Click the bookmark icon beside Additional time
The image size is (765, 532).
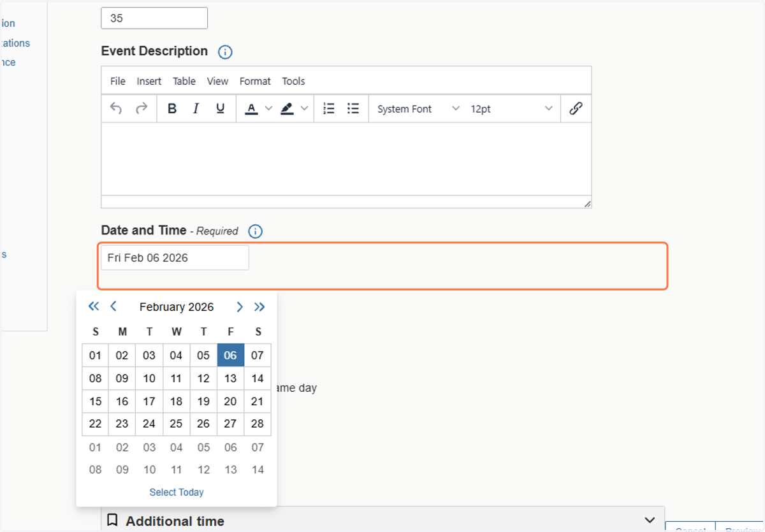pos(112,521)
